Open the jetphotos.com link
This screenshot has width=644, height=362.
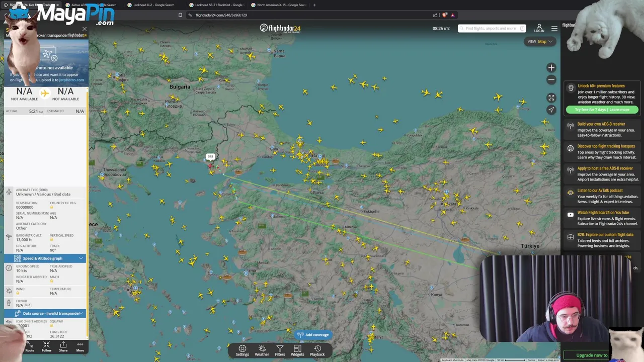coord(71,80)
